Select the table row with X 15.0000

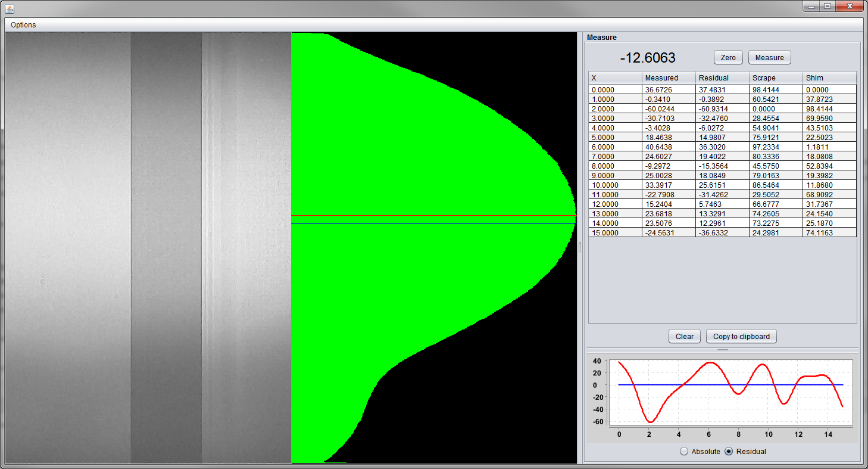pyautogui.click(x=615, y=233)
